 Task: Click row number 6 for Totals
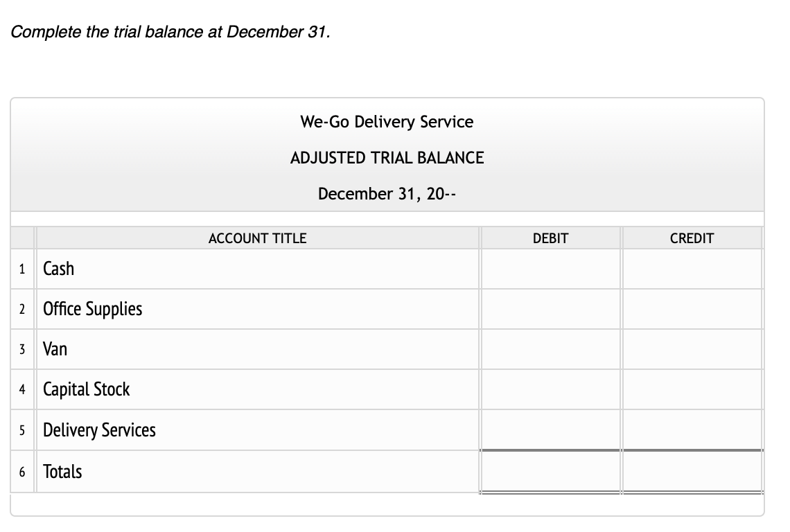pyautogui.click(x=23, y=472)
